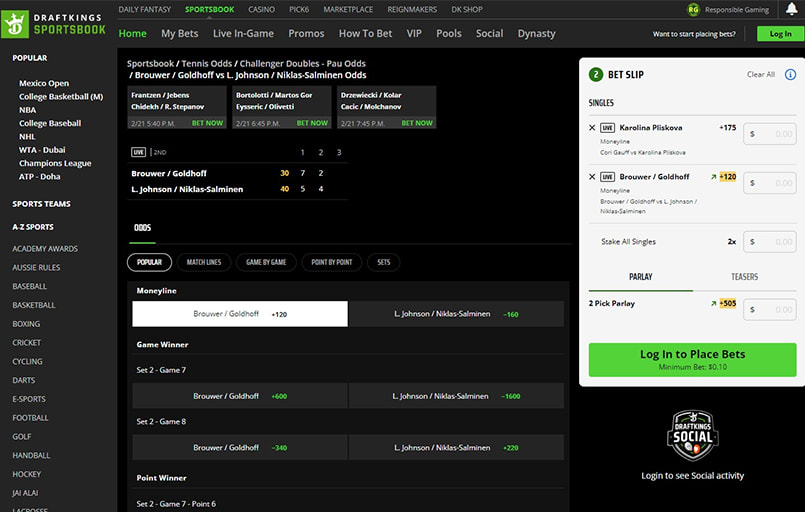This screenshot has height=512, width=805.
Task: Go to Marketplace
Action: 348,9
